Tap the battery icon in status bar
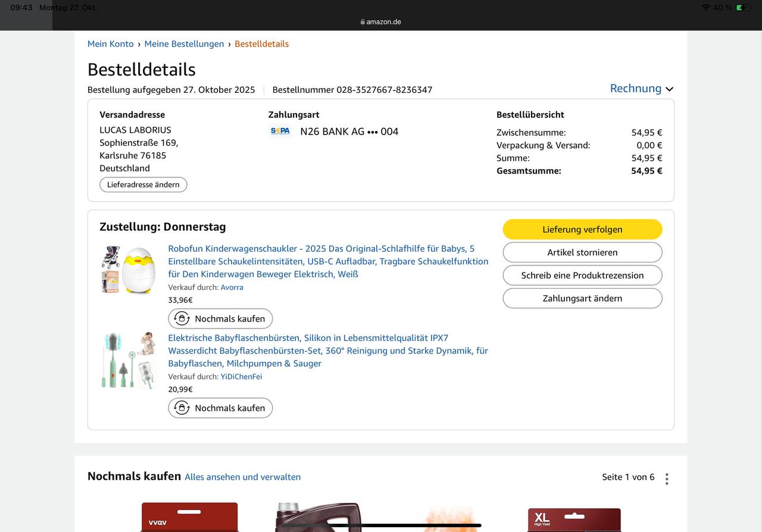762x532 pixels. pyautogui.click(x=741, y=8)
